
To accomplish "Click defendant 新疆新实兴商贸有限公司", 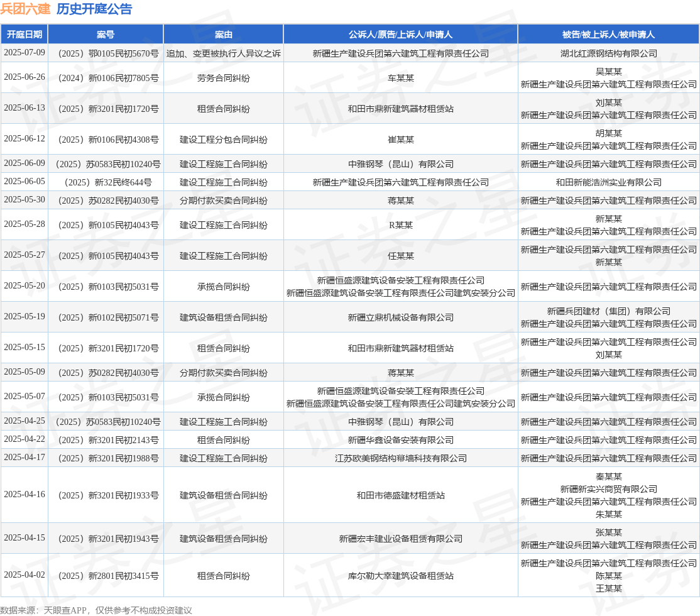I will (x=608, y=490).
